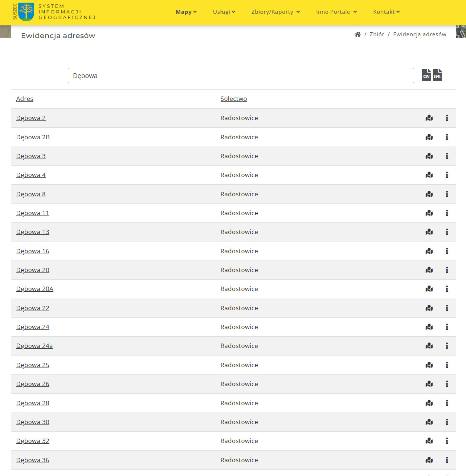Screen dimensions: 466x476
Task: Expand the Mapy dropdown menu
Action: point(186,12)
